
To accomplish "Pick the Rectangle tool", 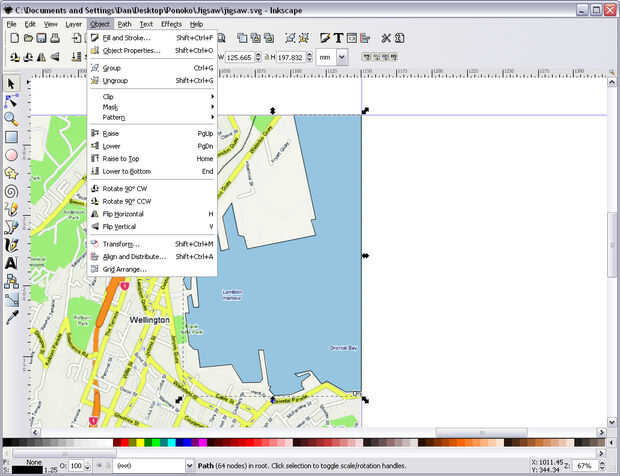I will tap(11, 137).
